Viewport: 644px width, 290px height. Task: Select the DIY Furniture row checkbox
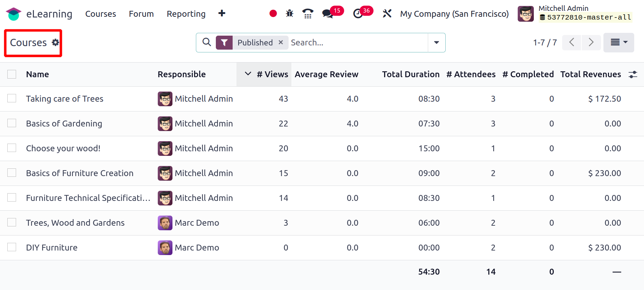click(12, 247)
